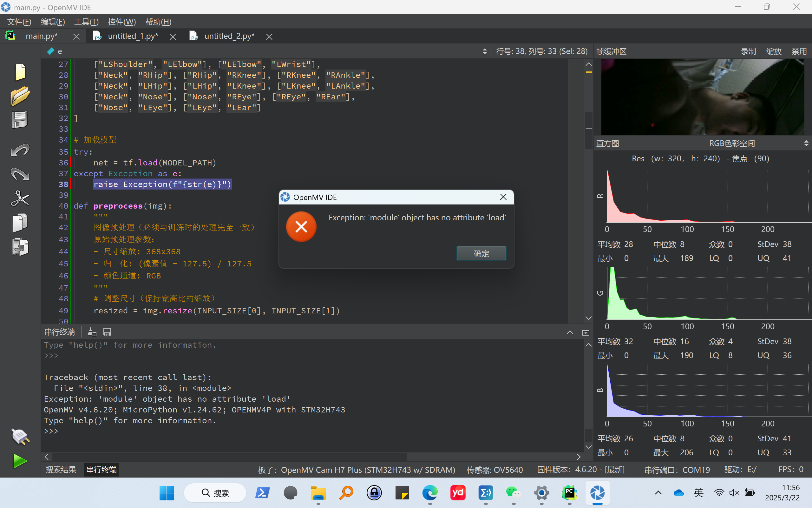
Task: Click the 传感器: OV5640 status text
Action: 494,469
